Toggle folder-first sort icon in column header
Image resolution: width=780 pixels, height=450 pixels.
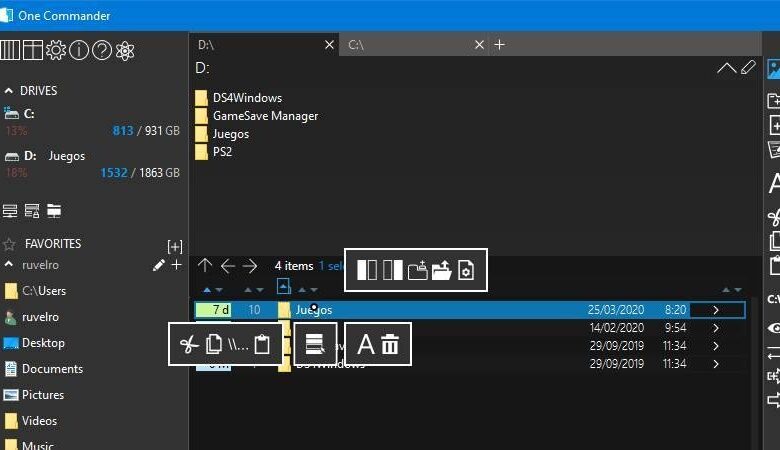(283, 287)
